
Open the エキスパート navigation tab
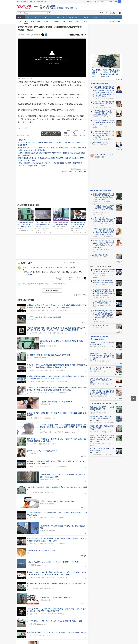(x=48, y=17)
